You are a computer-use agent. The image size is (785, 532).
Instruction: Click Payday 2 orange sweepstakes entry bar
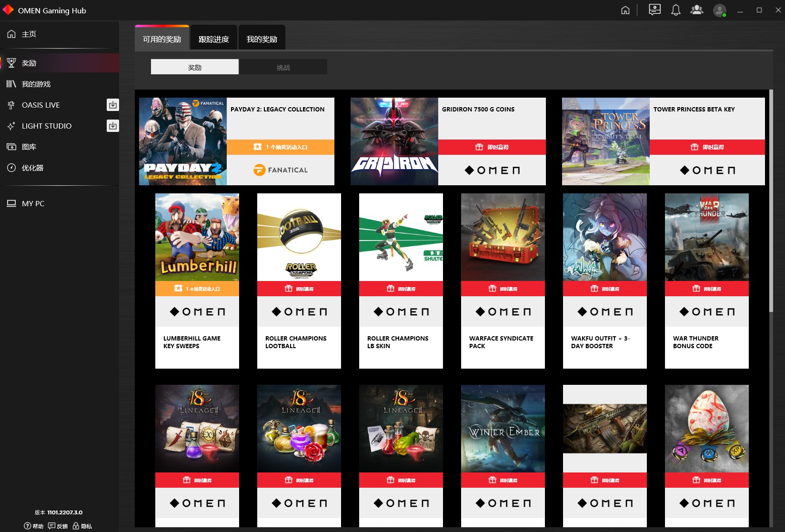point(281,147)
